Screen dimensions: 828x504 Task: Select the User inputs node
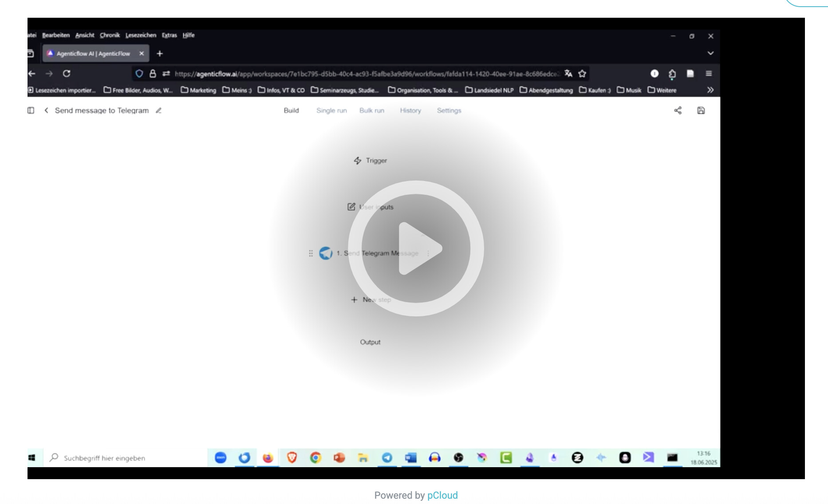371,207
